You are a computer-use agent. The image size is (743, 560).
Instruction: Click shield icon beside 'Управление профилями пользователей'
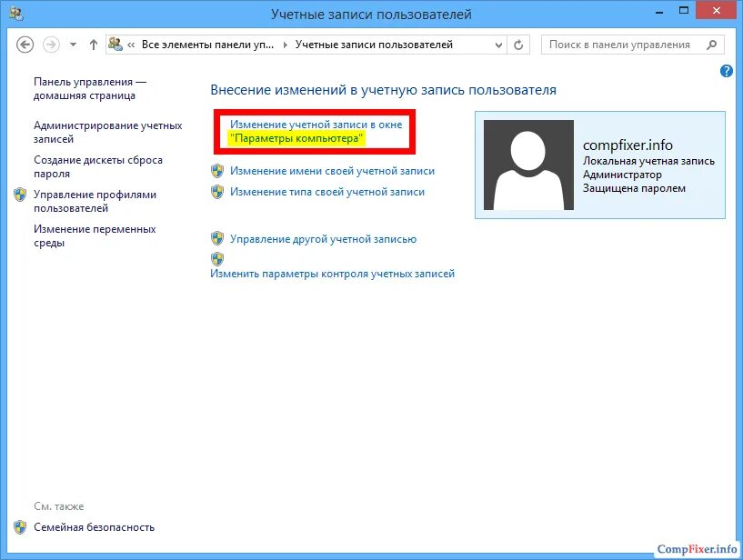pyautogui.click(x=20, y=195)
